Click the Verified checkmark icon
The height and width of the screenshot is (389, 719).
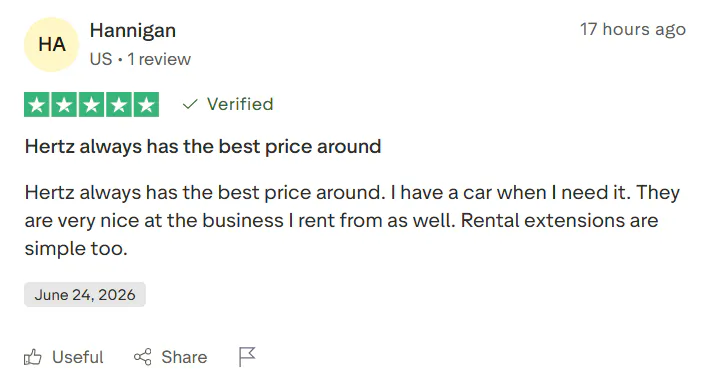pos(190,104)
